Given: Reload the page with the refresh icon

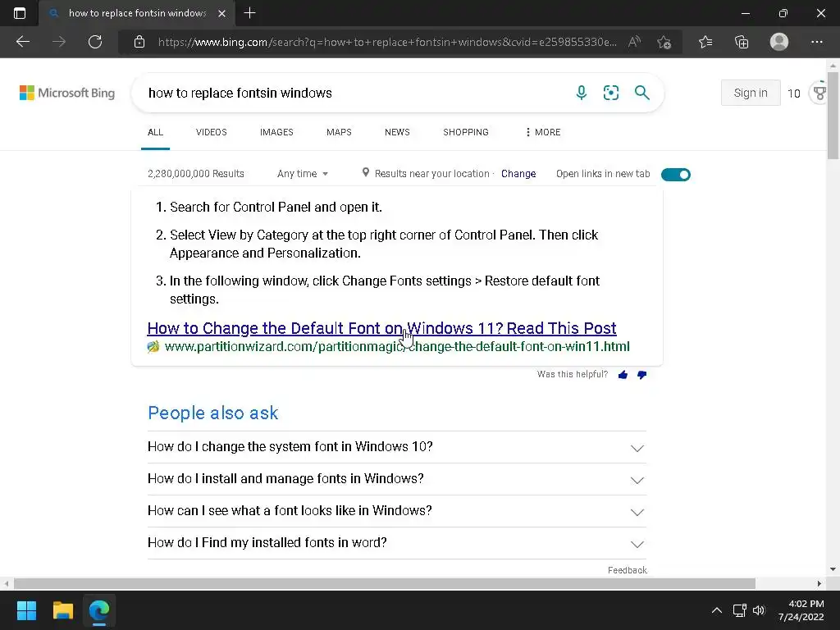Looking at the screenshot, I should click(x=95, y=42).
